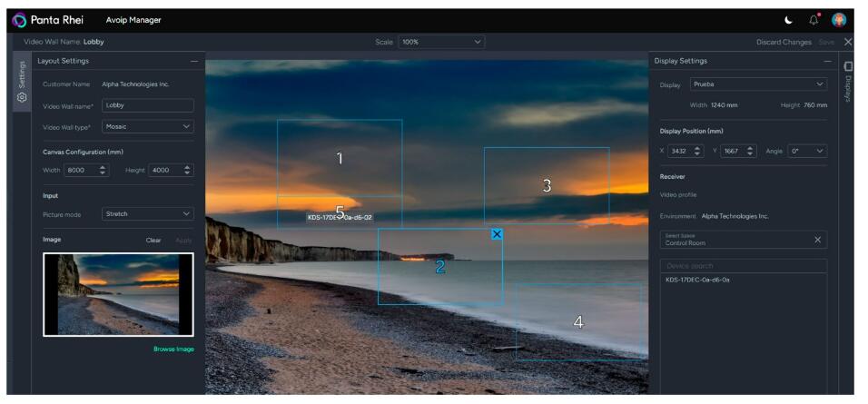The height and width of the screenshot is (404, 868).
Task: Select display 1 on the canvas
Action: coord(340,158)
